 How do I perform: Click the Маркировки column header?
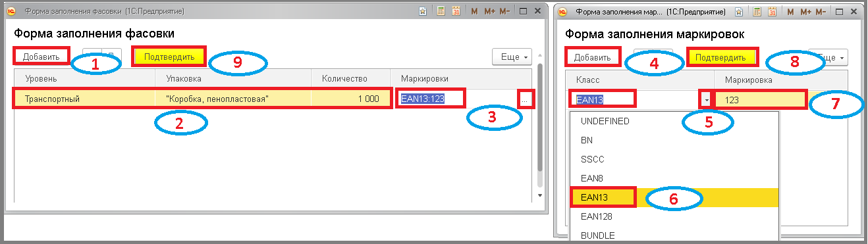click(461, 79)
